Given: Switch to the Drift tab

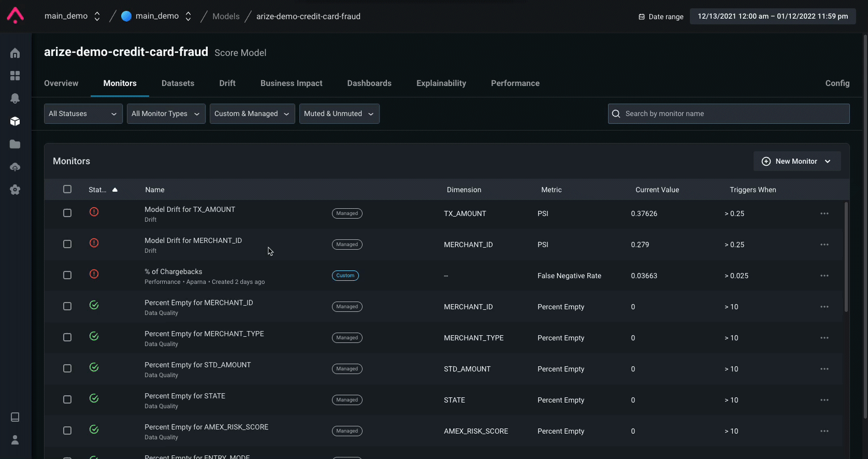Looking at the screenshot, I should (227, 83).
